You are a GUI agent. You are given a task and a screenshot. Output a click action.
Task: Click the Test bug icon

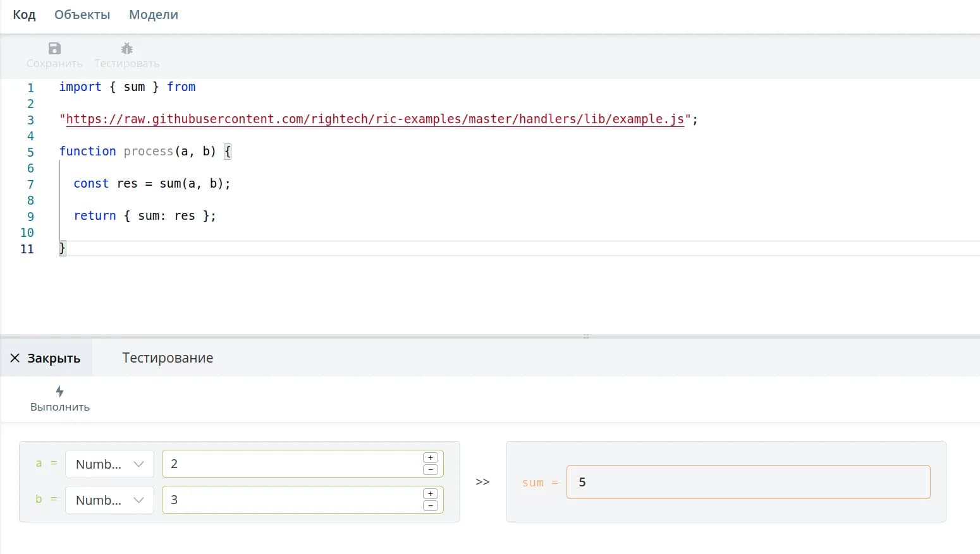coord(126,49)
